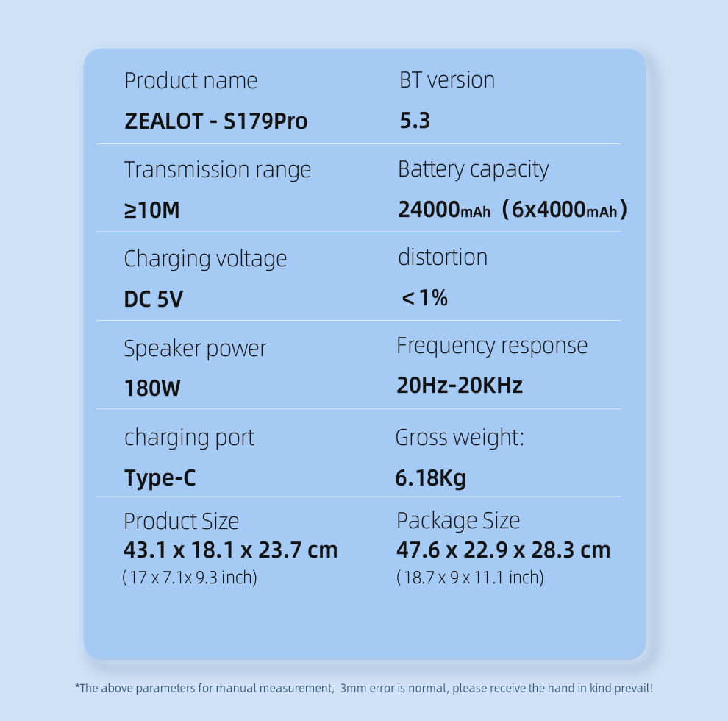Select the ≥10M range value

click(x=151, y=210)
